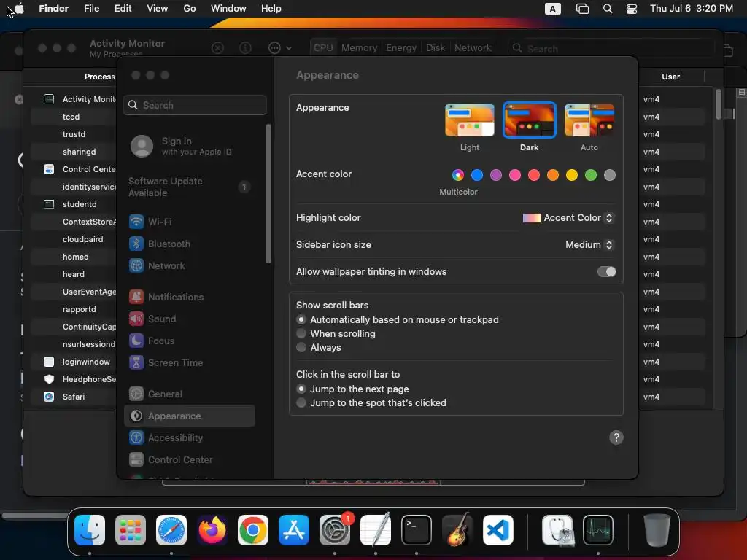Open the Trash in the Dock

tap(657, 530)
